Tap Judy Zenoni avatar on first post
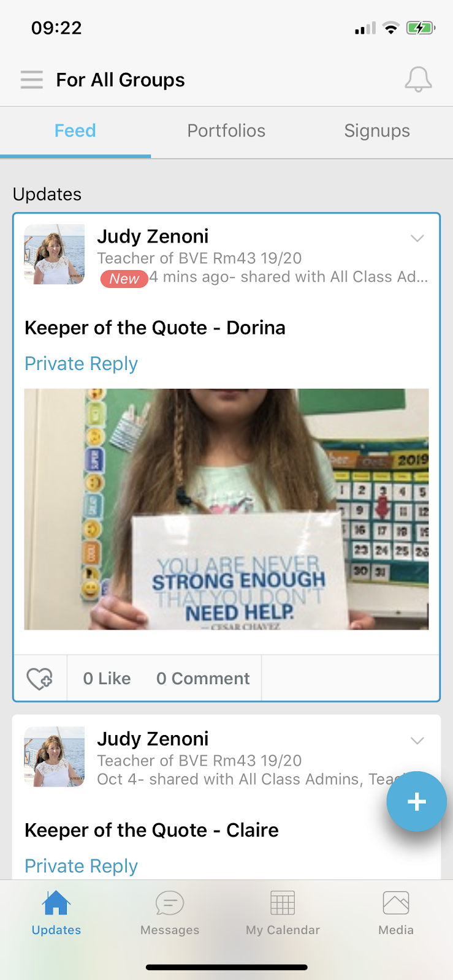The height and width of the screenshot is (980, 453). [55, 254]
